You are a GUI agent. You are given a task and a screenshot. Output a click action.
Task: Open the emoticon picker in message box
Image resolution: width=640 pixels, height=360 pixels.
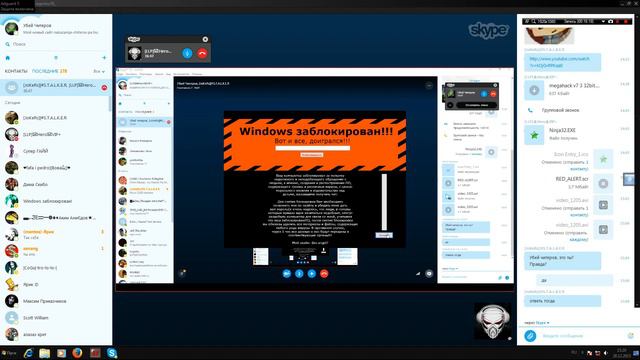(631, 336)
